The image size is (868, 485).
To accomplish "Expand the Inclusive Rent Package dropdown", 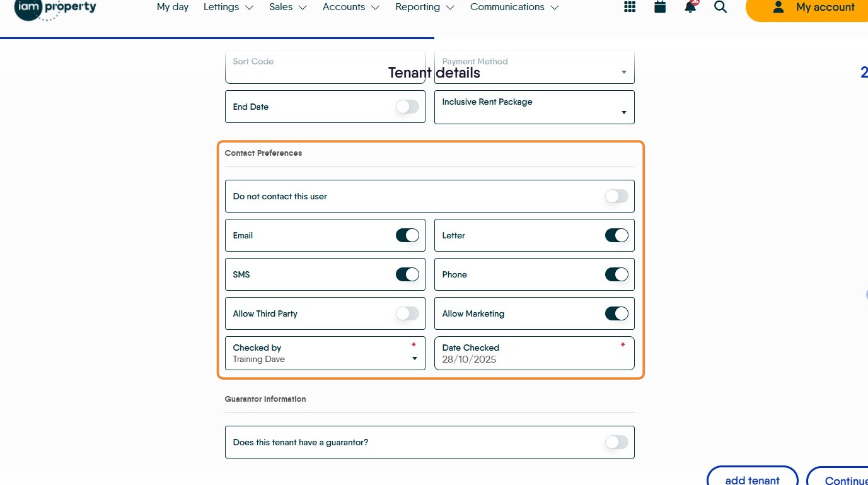I will [535, 107].
